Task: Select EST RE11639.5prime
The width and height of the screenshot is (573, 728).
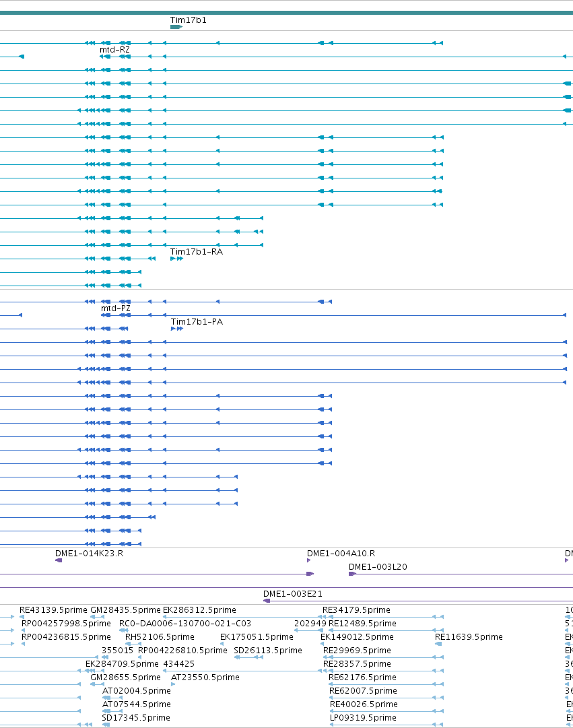Action: [x=469, y=637]
